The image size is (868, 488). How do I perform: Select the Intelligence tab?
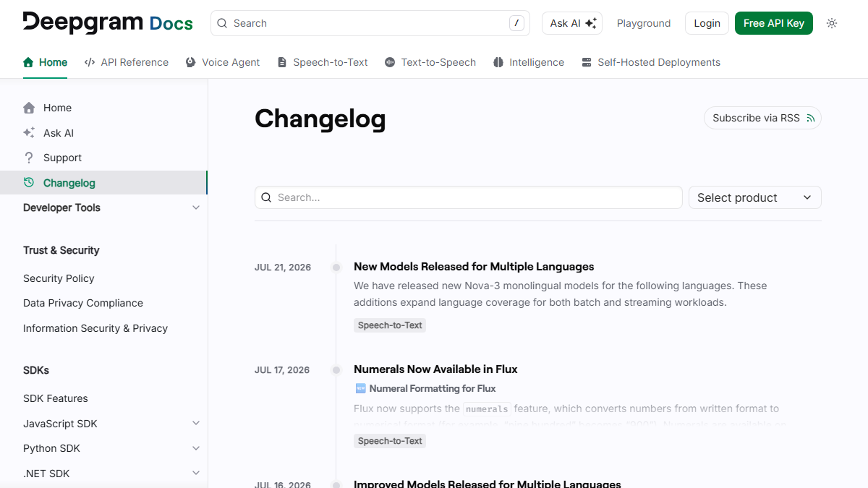[x=529, y=62]
